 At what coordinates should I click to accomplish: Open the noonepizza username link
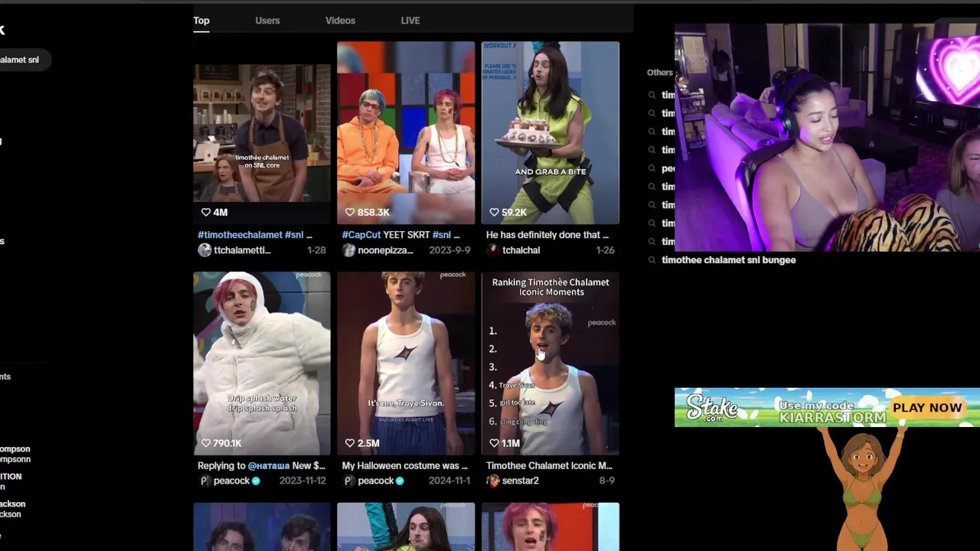click(x=385, y=250)
